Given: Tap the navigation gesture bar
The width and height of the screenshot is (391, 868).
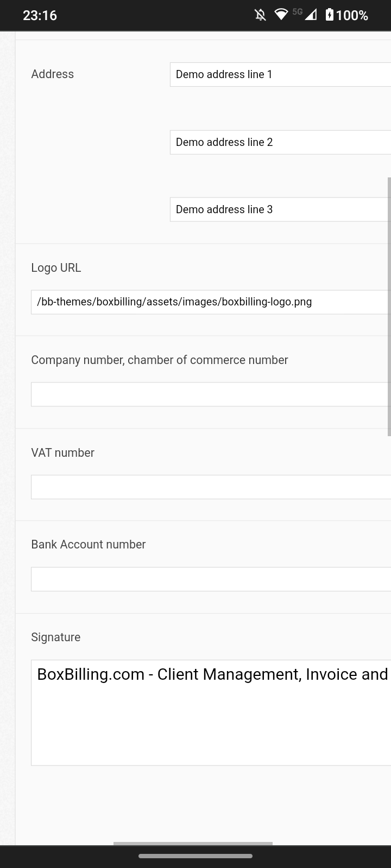Looking at the screenshot, I should [x=195, y=856].
